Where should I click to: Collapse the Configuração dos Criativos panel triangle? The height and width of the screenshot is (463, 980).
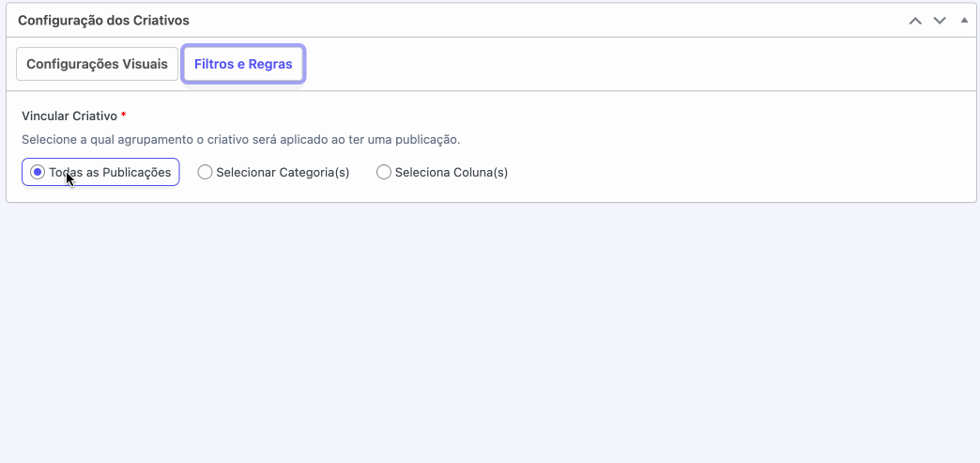(x=964, y=20)
